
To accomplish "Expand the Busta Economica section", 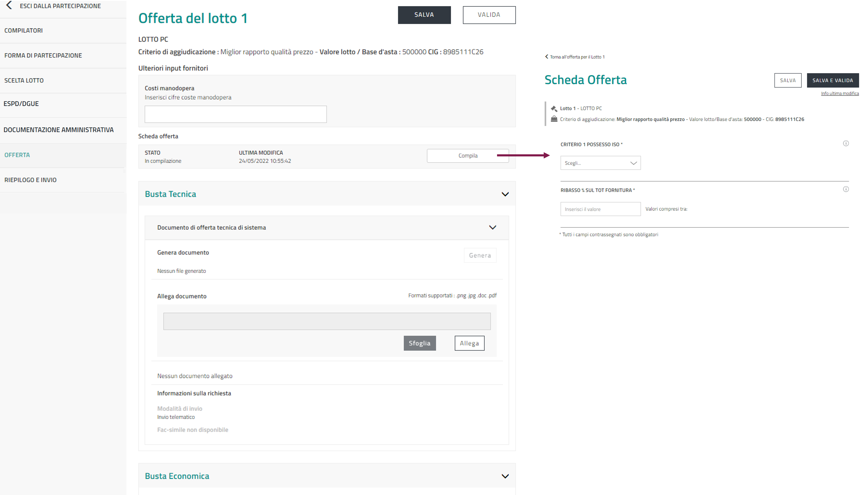I will click(x=505, y=476).
